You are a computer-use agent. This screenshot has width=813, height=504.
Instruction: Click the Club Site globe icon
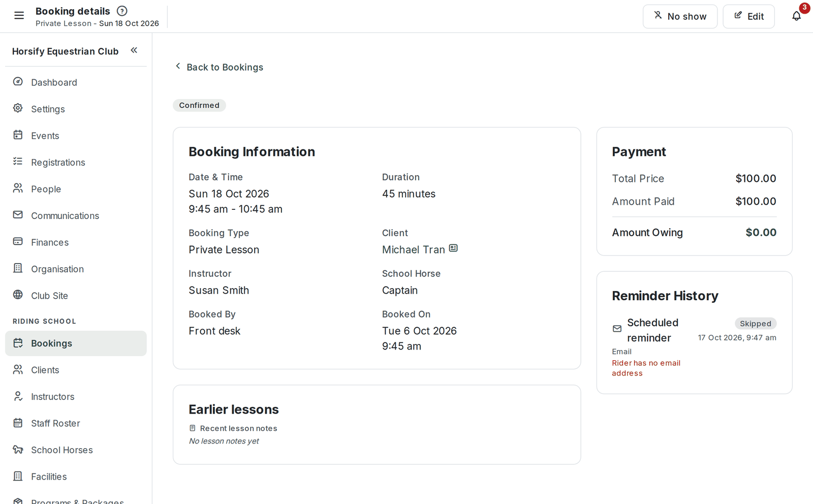pos(18,295)
